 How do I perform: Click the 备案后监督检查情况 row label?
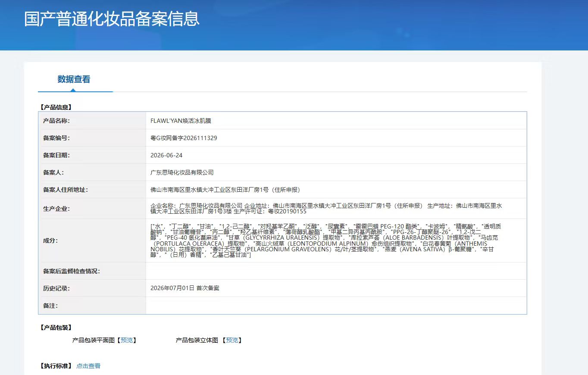72,271
